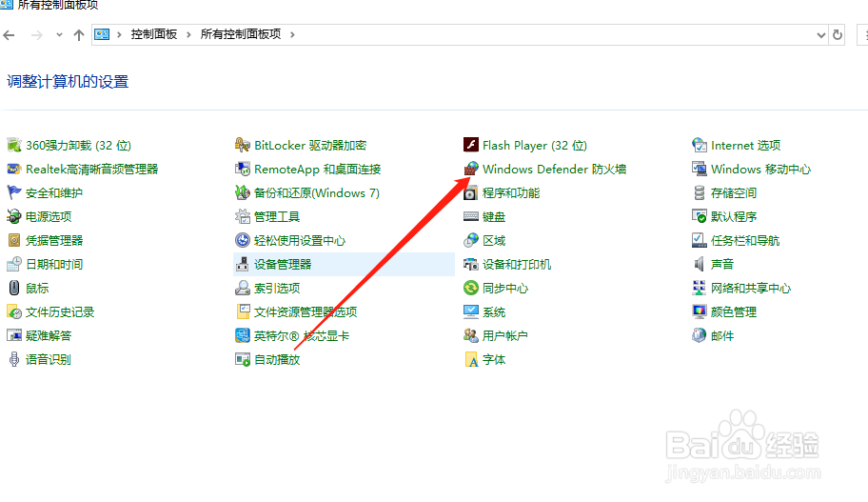Open the 声音 speaker icon
The image size is (868, 502).
(x=700, y=264)
